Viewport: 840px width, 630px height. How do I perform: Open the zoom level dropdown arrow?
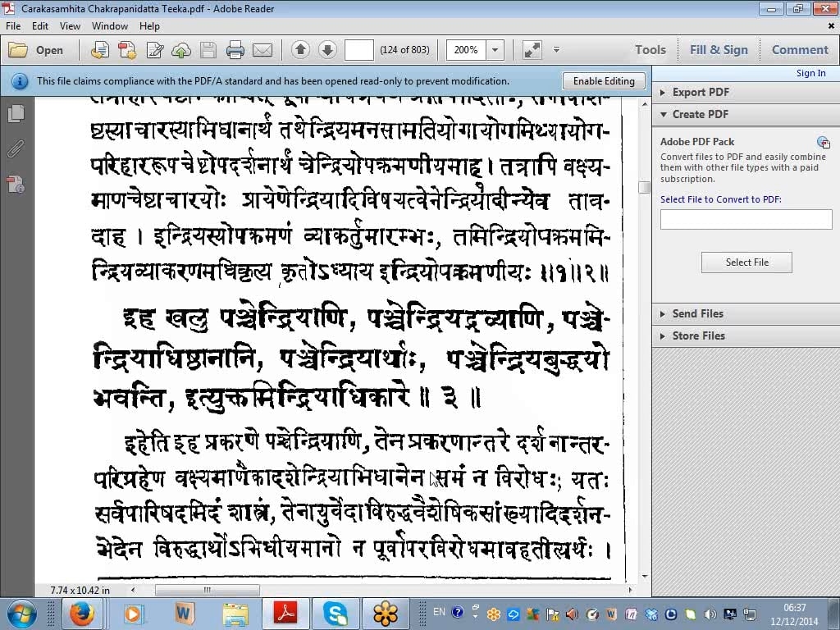click(495, 50)
